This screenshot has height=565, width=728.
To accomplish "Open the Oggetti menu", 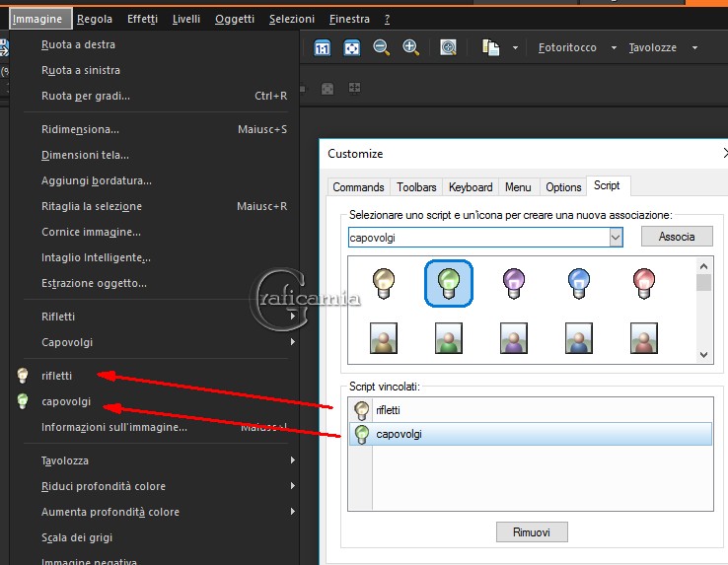I will point(235,19).
